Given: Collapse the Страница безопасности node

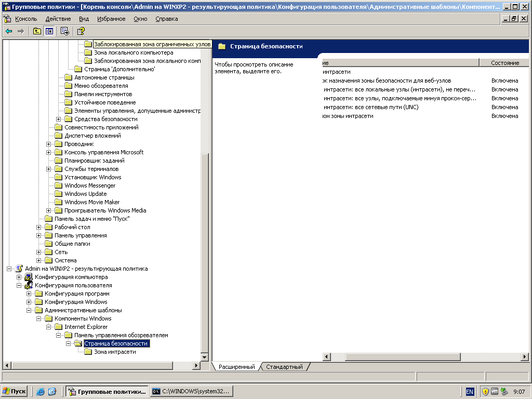Looking at the screenshot, I should pos(68,343).
